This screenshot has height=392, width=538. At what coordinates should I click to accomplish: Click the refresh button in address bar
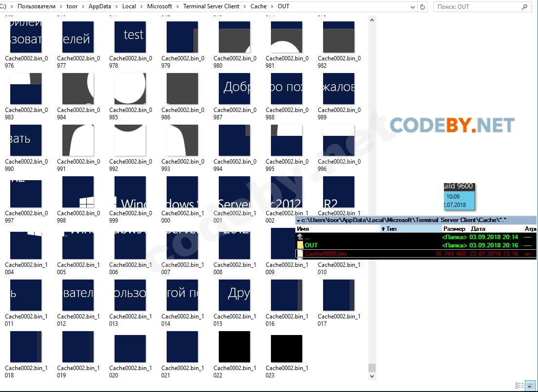pyautogui.click(x=423, y=7)
